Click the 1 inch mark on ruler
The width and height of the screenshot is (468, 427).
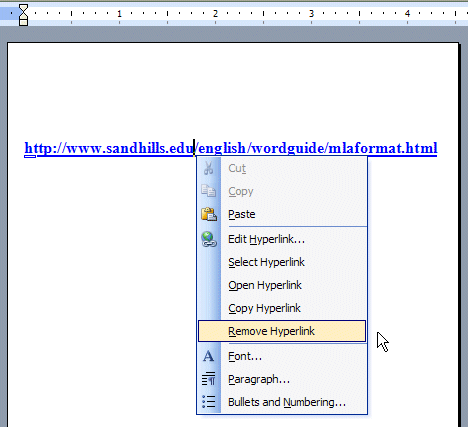pos(119,14)
